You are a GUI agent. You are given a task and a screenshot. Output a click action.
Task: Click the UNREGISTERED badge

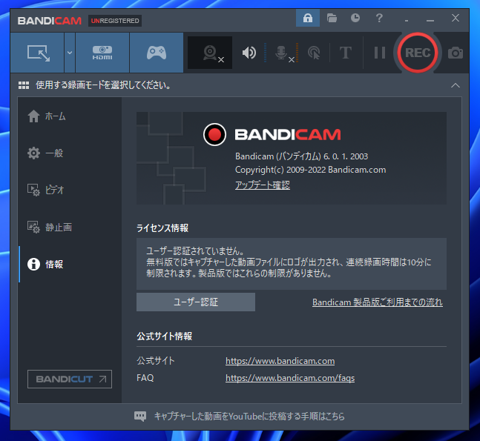click(115, 21)
